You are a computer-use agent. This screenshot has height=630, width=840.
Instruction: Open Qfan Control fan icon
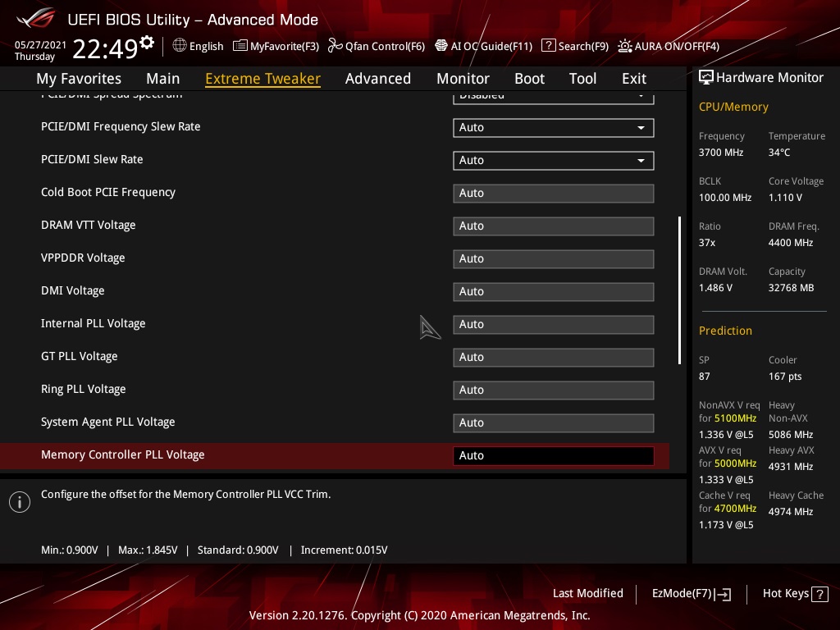pos(335,46)
